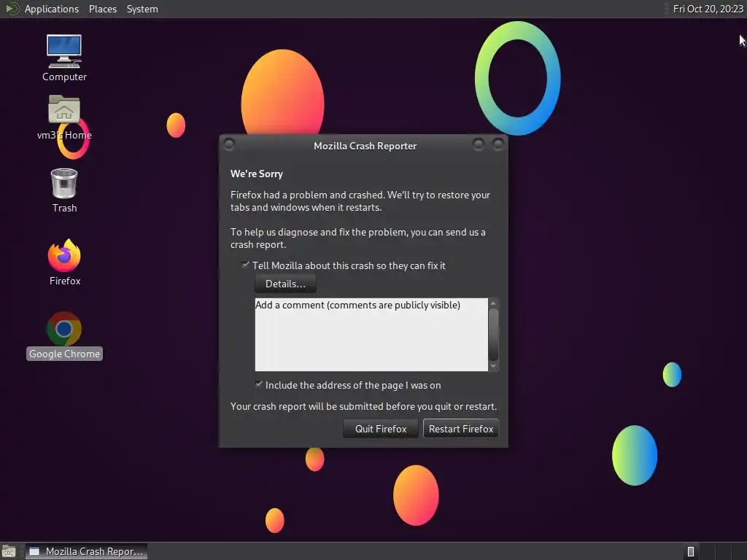Image resolution: width=747 pixels, height=560 pixels.
Task: Click the clock showing Fri Oct 20
Action: tap(708, 9)
